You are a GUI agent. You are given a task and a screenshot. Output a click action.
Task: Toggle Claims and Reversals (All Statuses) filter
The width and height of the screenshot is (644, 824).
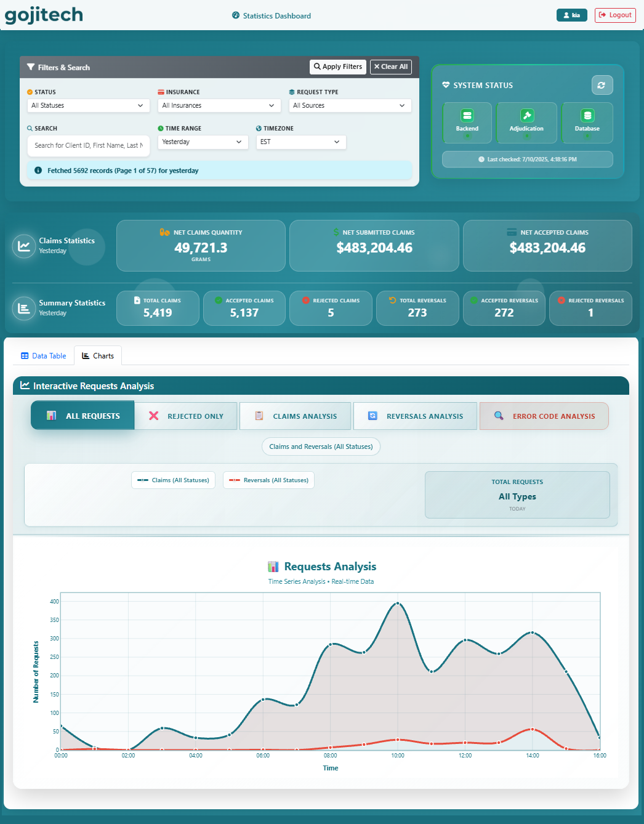coord(321,446)
